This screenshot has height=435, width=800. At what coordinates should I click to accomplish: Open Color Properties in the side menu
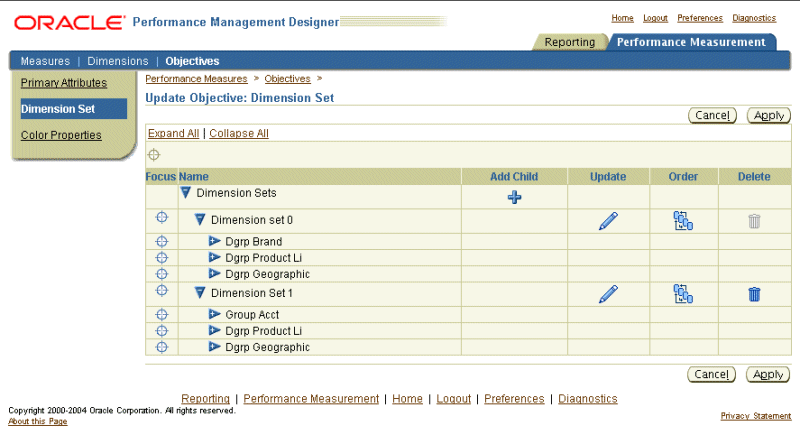(x=61, y=135)
